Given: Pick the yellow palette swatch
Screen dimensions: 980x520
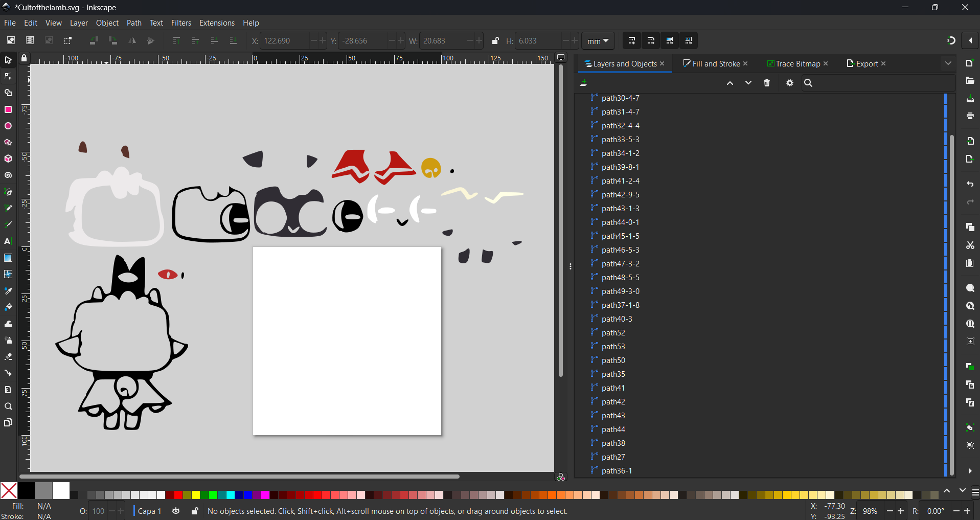Looking at the screenshot, I should pyautogui.click(x=195, y=495).
